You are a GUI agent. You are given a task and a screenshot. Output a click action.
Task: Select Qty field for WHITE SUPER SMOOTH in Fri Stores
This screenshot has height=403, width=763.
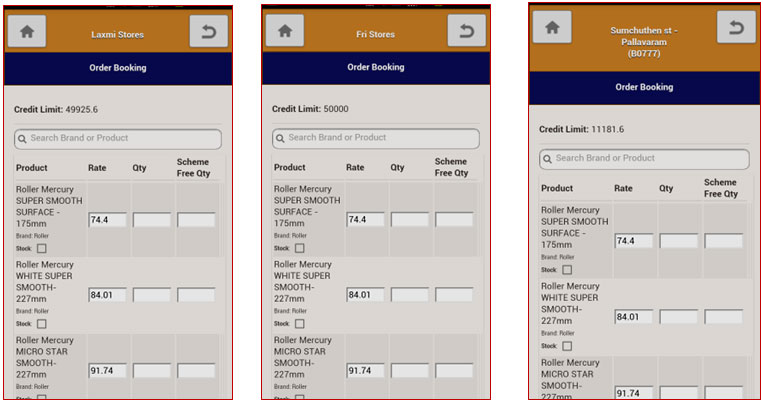pos(410,294)
